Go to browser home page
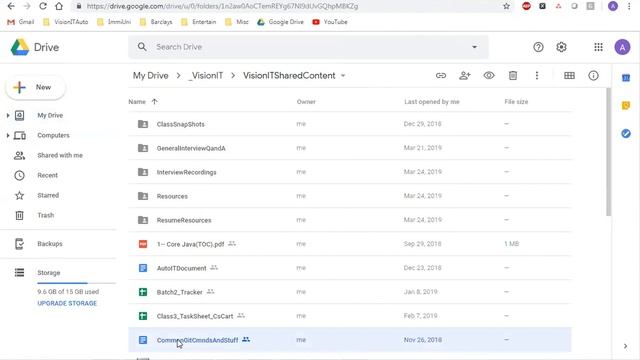 (x=59, y=6)
